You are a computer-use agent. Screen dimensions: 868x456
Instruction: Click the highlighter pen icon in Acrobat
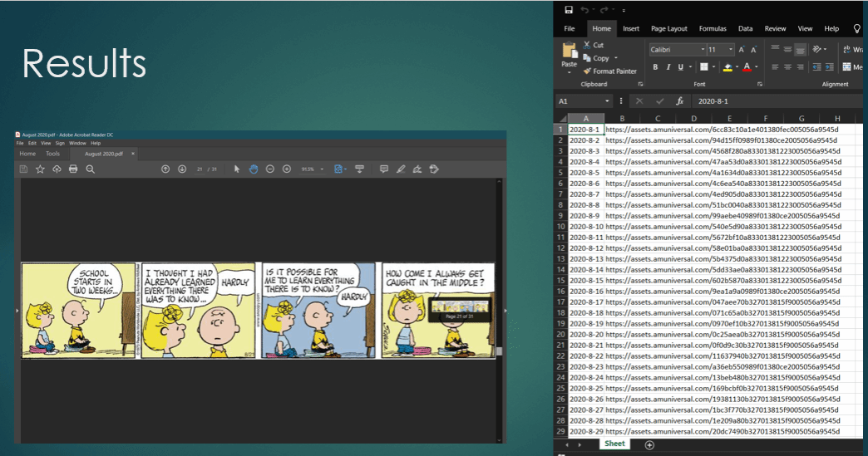(x=401, y=169)
